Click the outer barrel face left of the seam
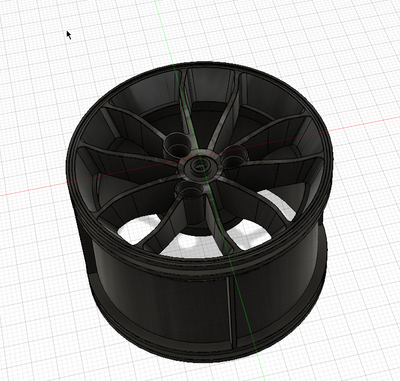The width and height of the screenshot is (400, 381). tap(160, 300)
